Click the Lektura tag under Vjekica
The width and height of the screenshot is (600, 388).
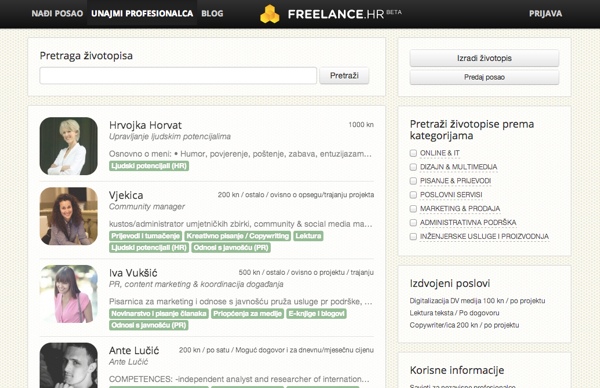click(308, 236)
